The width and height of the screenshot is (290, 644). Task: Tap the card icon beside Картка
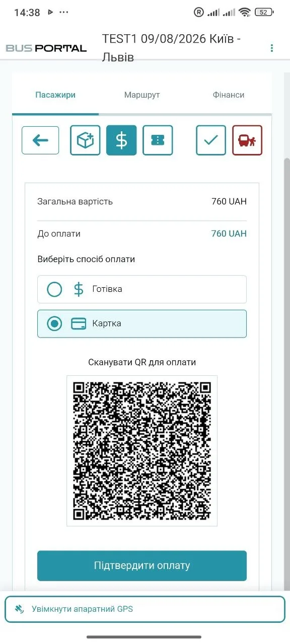tap(79, 324)
